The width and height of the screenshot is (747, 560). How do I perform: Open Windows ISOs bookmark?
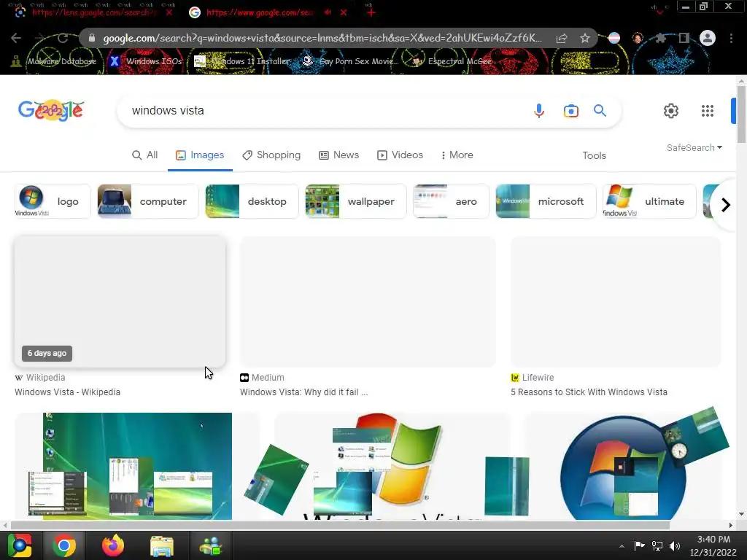point(146,61)
